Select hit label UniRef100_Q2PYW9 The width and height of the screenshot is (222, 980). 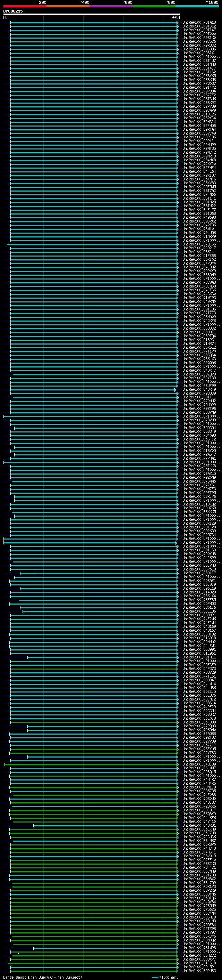tap(199, 106)
